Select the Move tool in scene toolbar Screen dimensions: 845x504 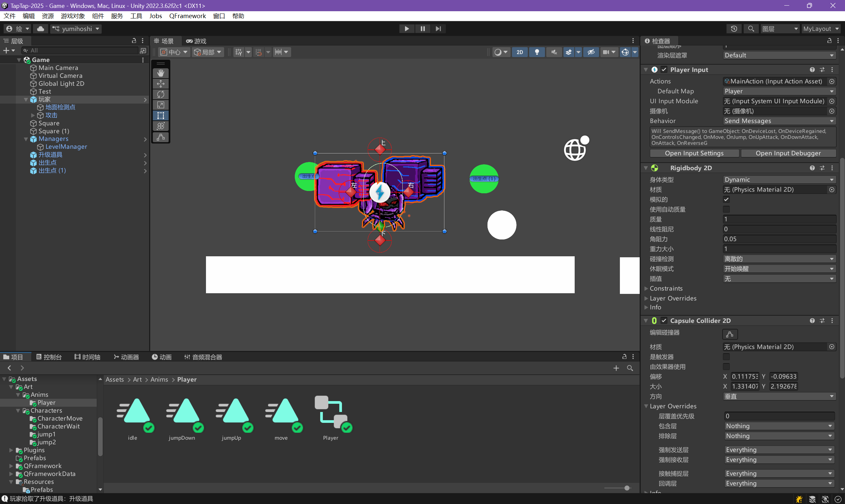[x=161, y=83]
